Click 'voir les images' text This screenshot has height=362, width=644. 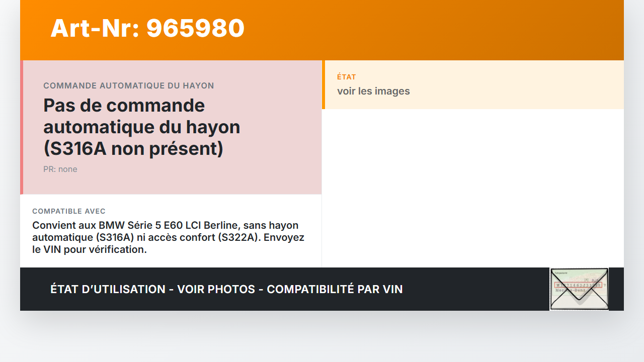pos(373,91)
